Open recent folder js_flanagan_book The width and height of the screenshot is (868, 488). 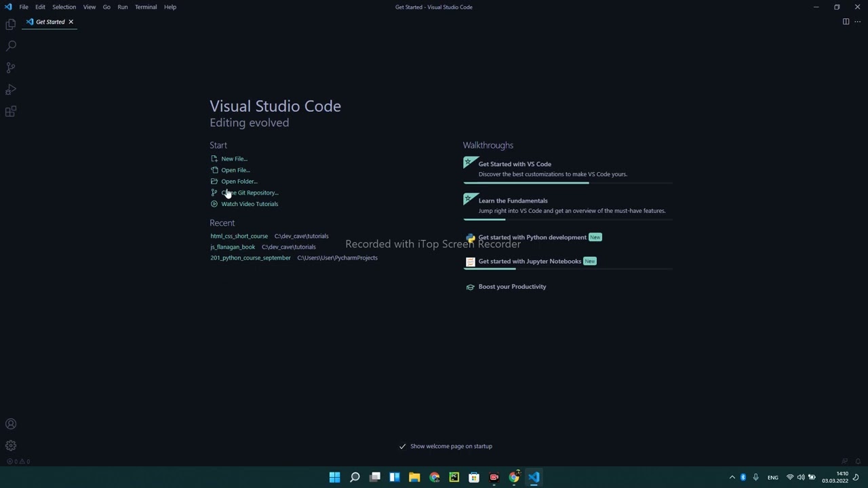click(233, 247)
